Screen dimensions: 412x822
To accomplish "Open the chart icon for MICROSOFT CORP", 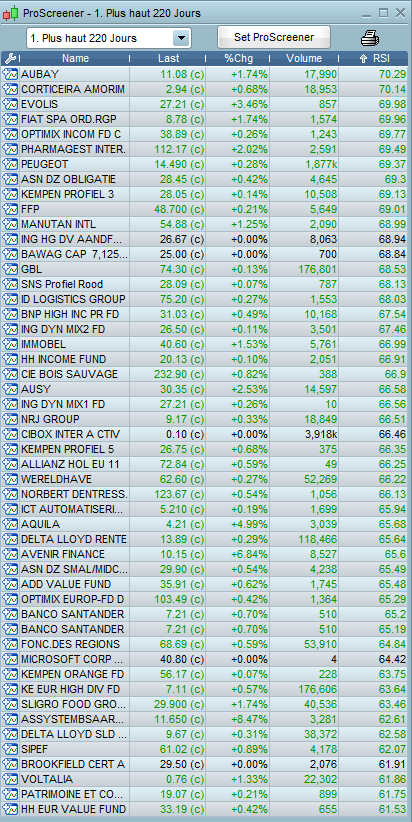I will point(10,659).
